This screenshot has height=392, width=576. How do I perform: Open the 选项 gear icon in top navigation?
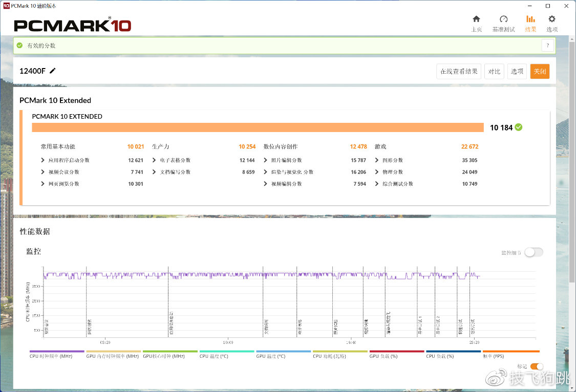552,19
